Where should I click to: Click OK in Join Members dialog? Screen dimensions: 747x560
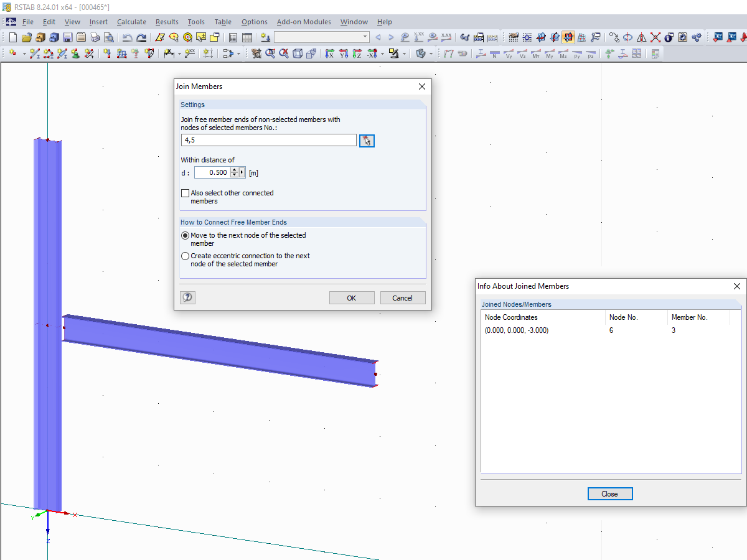point(352,298)
